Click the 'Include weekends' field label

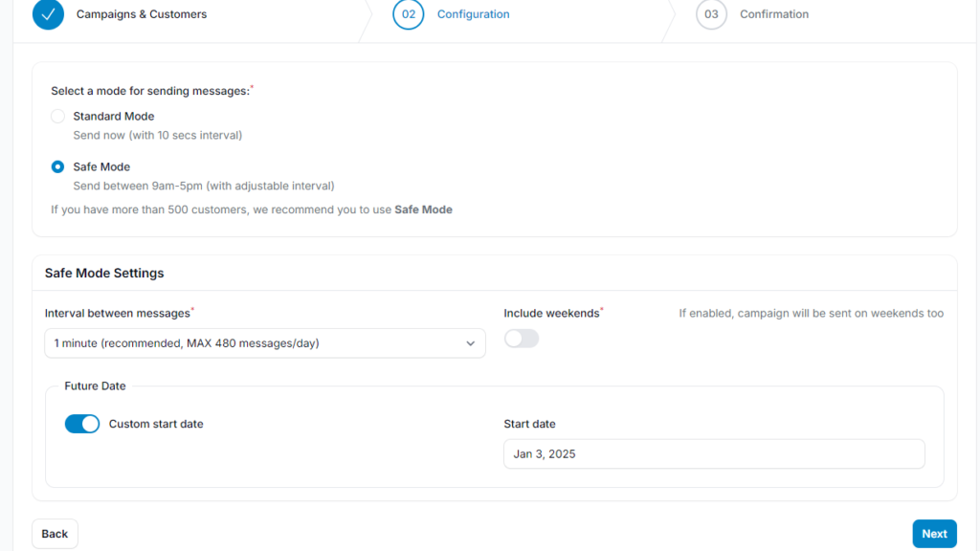[552, 313]
